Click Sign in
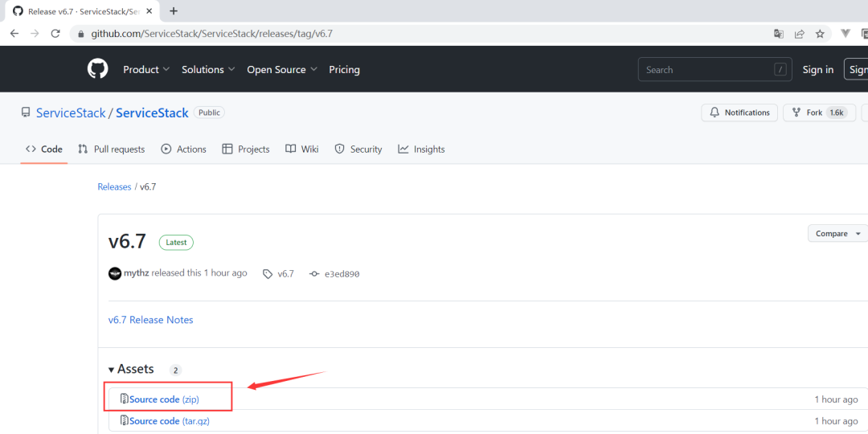 pos(818,70)
